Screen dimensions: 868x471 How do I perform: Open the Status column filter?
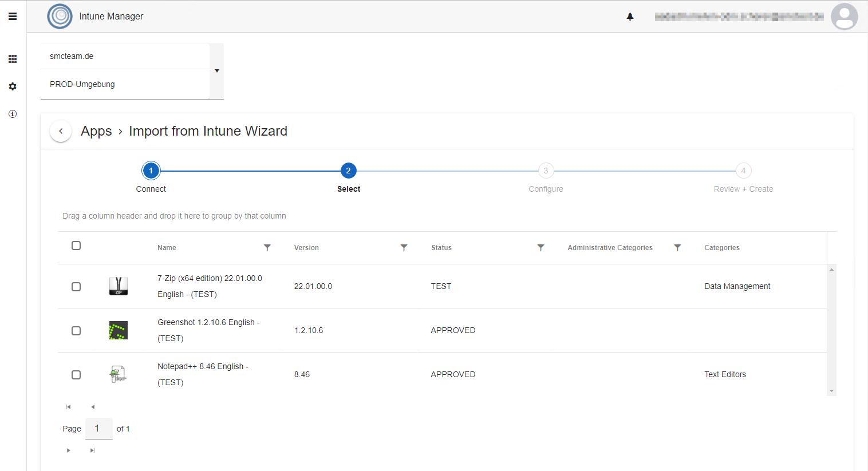(x=540, y=248)
